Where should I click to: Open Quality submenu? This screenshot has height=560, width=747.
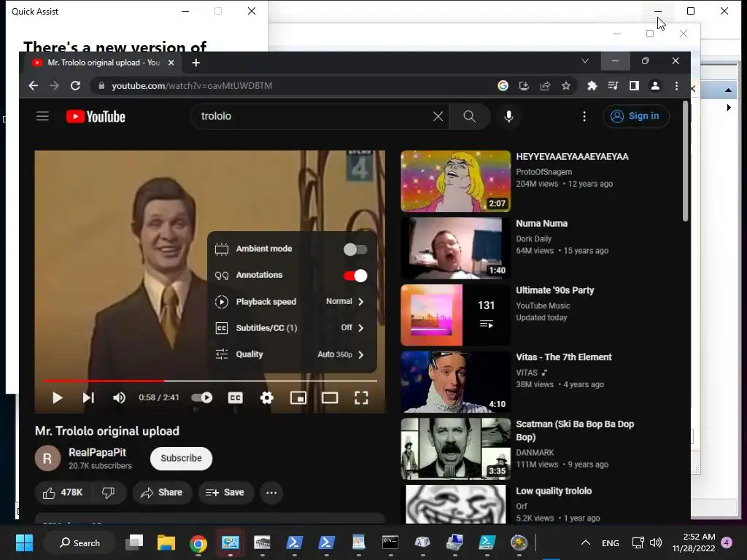tap(292, 354)
